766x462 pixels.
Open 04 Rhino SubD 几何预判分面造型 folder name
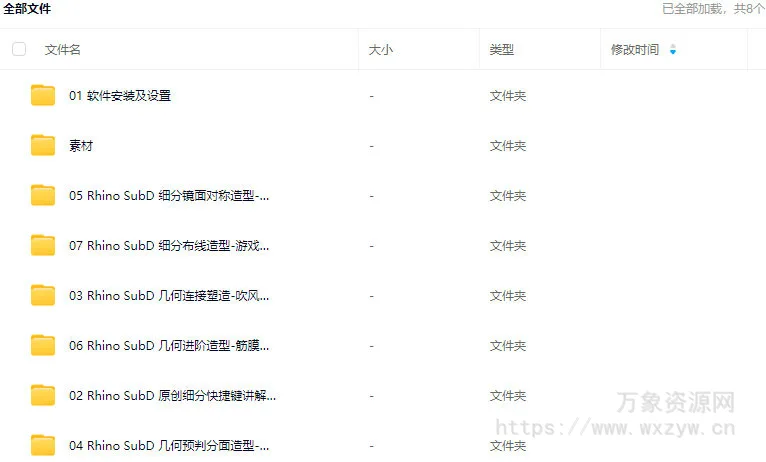[x=169, y=445]
